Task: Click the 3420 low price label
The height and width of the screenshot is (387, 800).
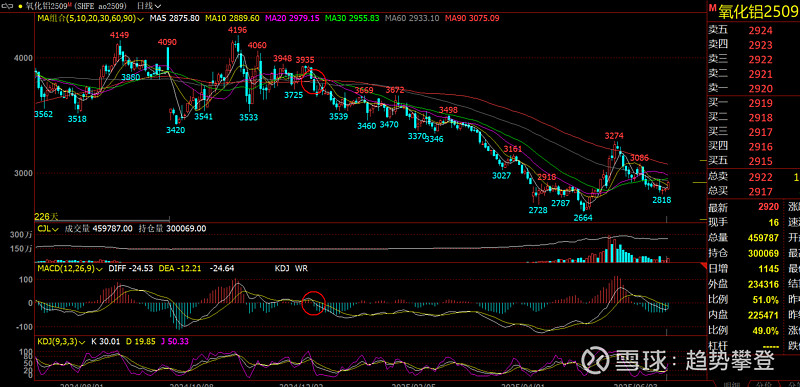Action: pyautogui.click(x=176, y=130)
